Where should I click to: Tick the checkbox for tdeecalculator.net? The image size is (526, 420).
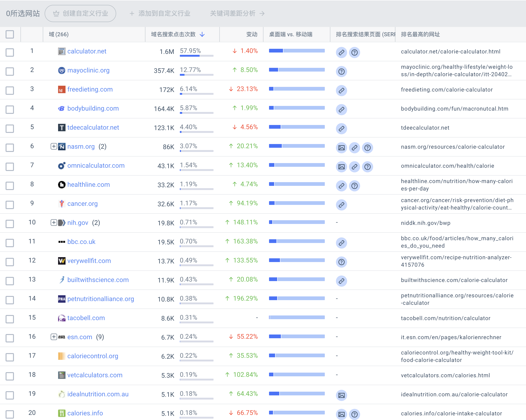10,128
